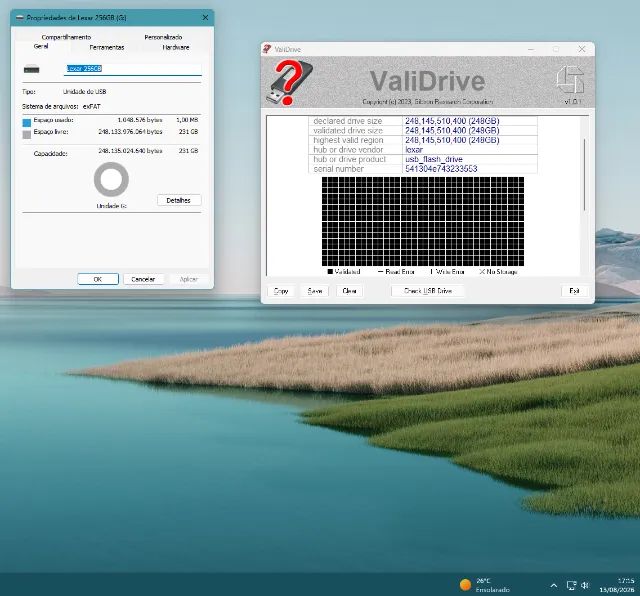Click the Read Error legend entry
The height and width of the screenshot is (596, 640).
point(396,272)
